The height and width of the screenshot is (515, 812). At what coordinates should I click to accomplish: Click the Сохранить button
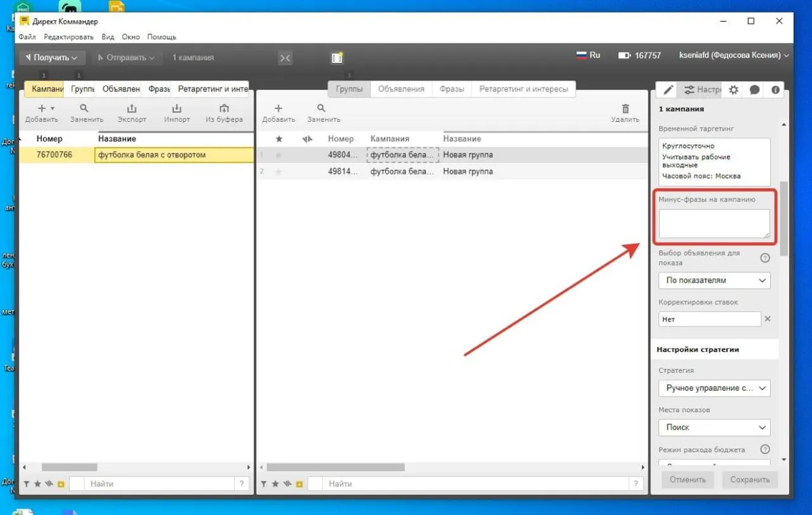(750, 479)
